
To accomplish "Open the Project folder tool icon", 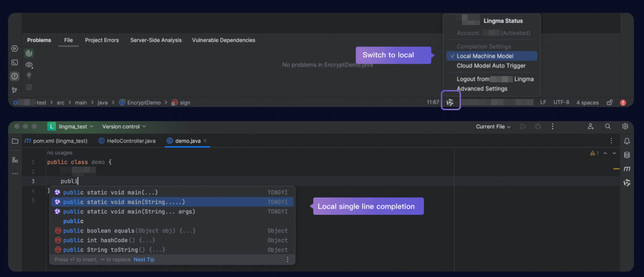I will tap(15, 141).
